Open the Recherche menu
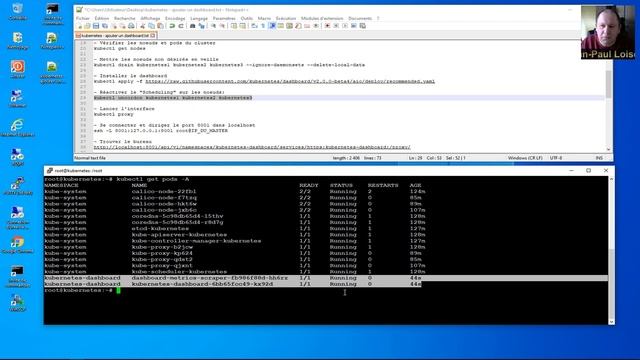This screenshot has height=360, width=640. [x=124, y=18]
